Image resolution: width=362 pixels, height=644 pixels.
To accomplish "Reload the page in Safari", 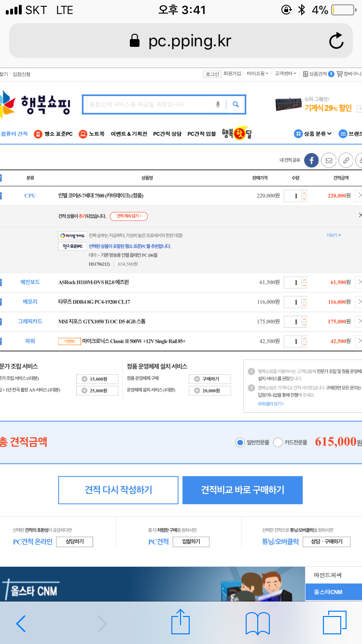I will [x=336, y=41].
